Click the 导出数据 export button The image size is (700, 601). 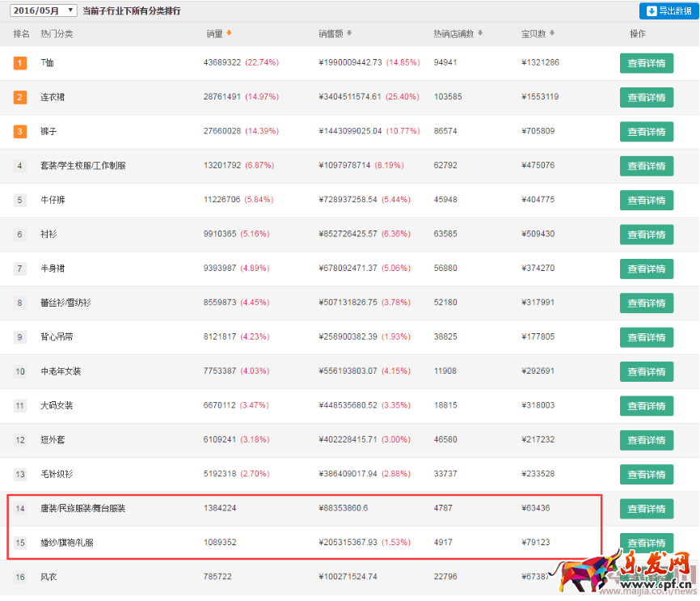667,11
